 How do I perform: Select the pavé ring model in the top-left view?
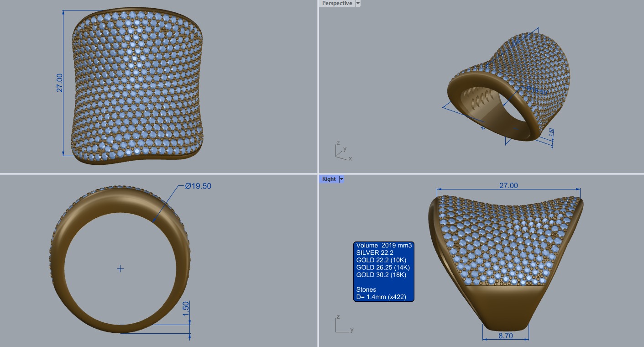[138, 86]
